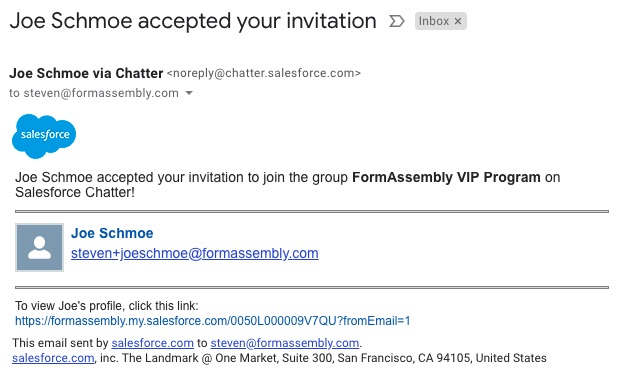Click Joe Schmoe's default avatar picture
Screen dimensions: 622x374
coord(39,247)
